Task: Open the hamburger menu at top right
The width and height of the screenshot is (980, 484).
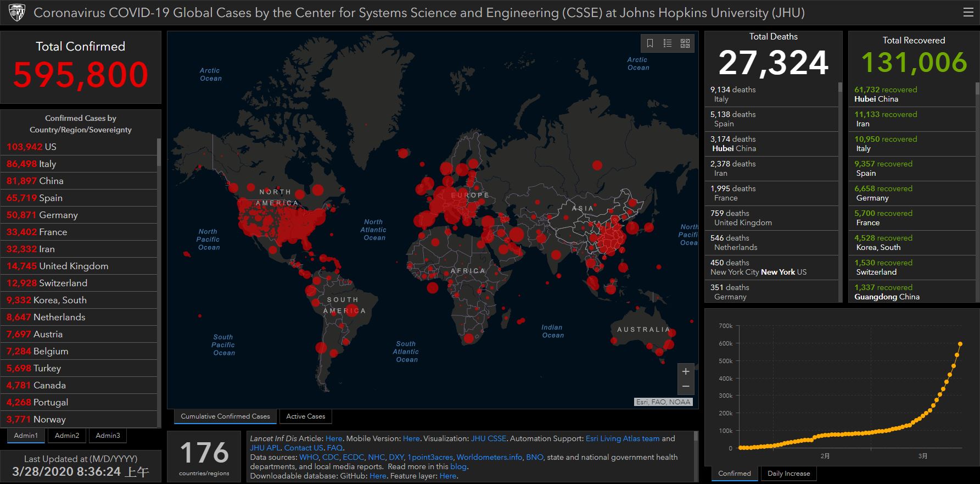Action: pos(968,12)
